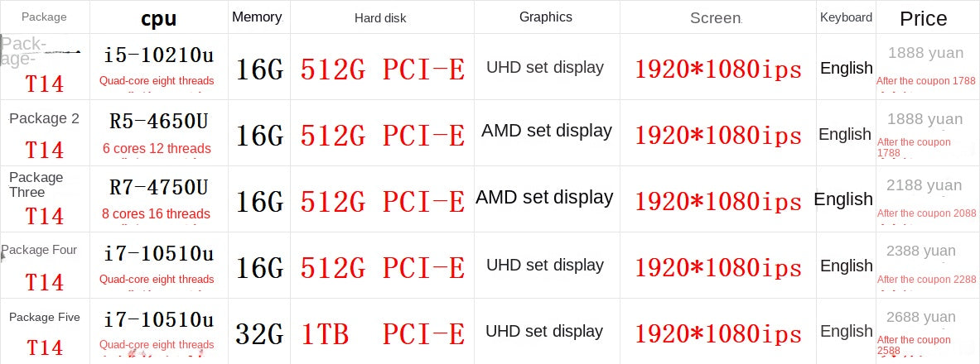980x364 pixels.
Task: Click the 2688 yuan price
Action: point(920,317)
